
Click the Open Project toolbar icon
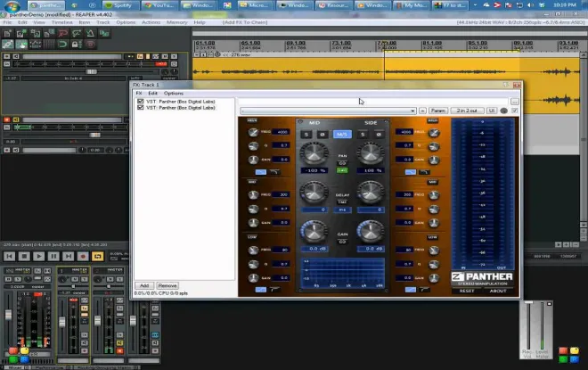[21, 33]
